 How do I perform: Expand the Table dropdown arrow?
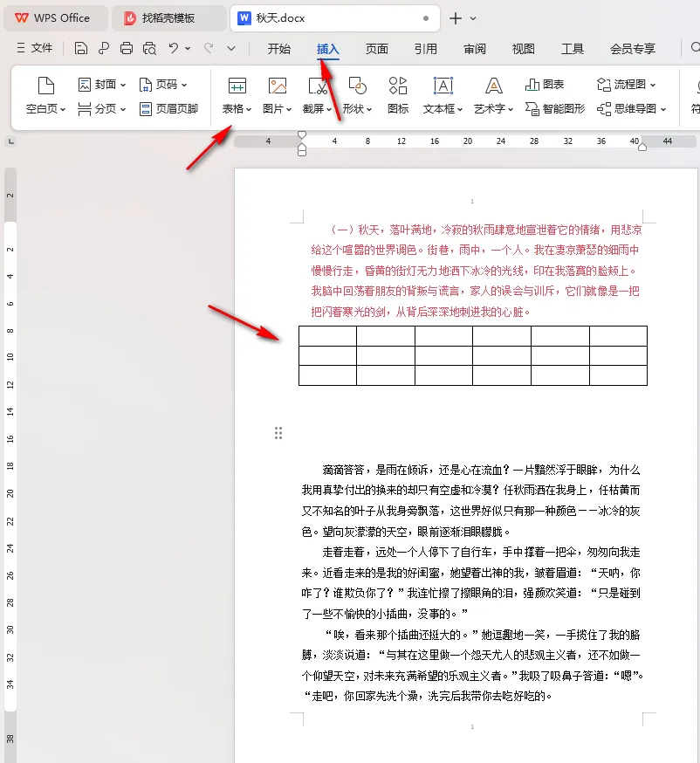pyautogui.click(x=249, y=109)
